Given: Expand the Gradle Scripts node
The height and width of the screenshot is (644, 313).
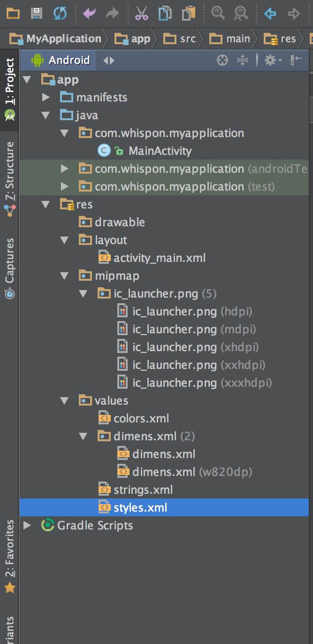Looking at the screenshot, I should pos(27,525).
